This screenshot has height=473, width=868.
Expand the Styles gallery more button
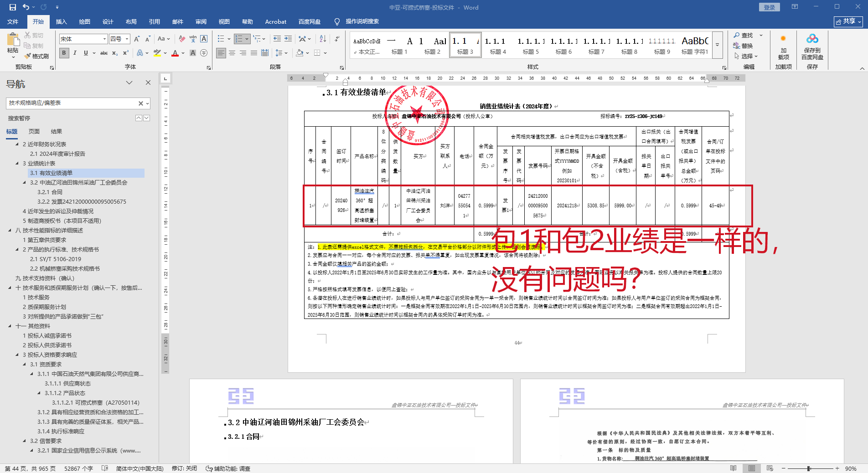coord(717,45)
